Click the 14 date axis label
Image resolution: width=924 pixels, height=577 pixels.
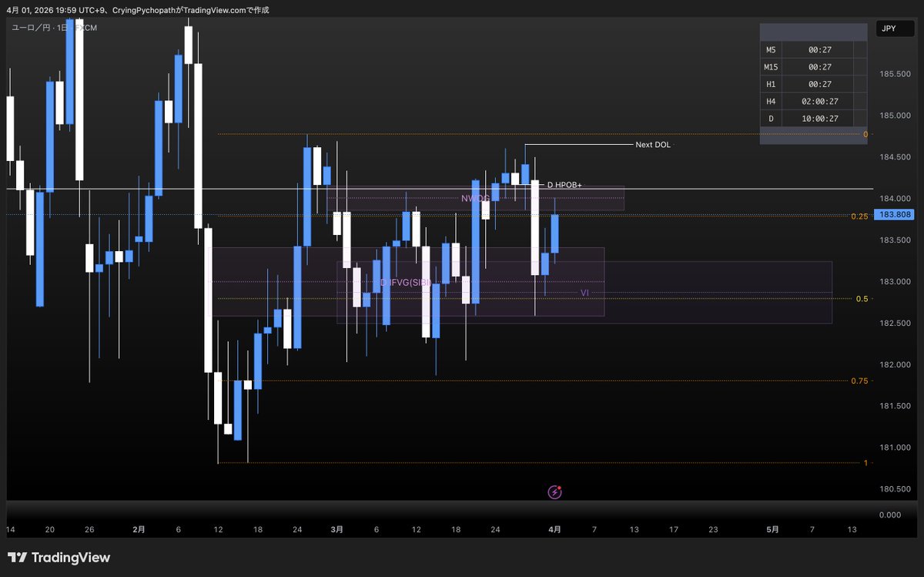pos(10,530)
